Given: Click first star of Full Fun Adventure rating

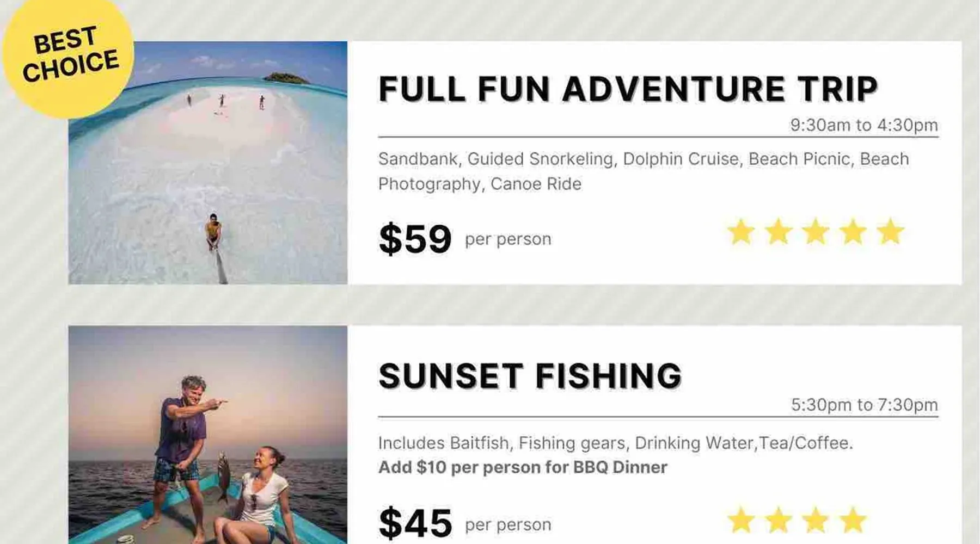Looking at the screenshot, I should coord(741,232).
